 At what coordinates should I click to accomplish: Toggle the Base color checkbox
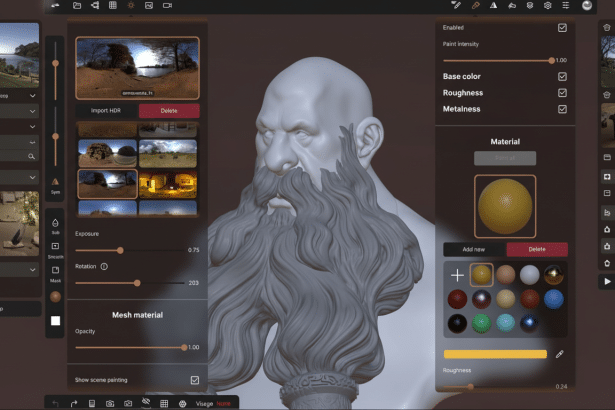pyautogui.click(x=562, y=77)
